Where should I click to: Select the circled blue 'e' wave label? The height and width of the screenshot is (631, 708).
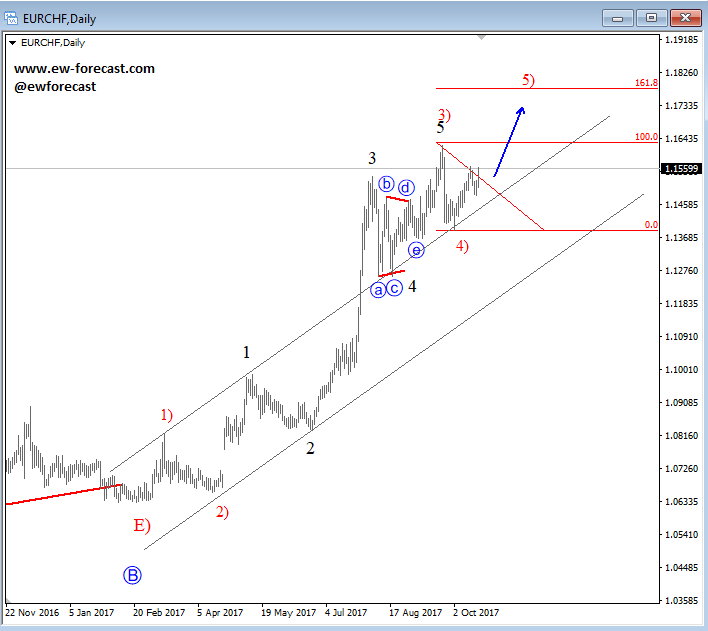click(416, 250)
